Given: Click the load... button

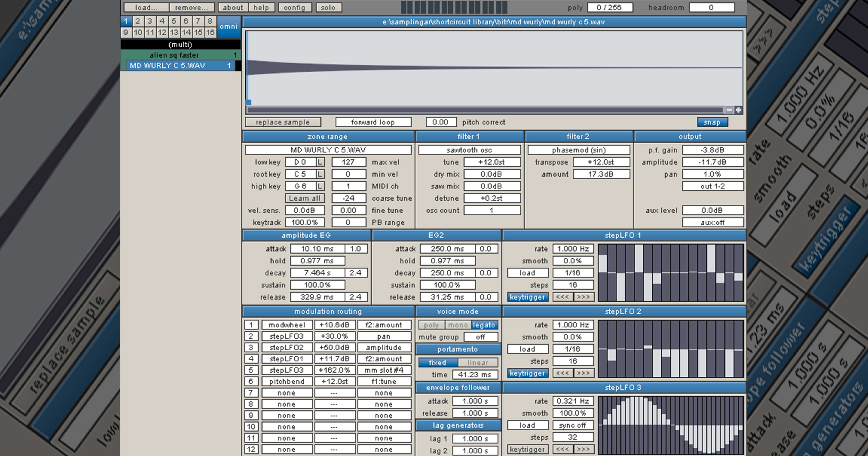Looking at the screenshot, I should (146, 8).
